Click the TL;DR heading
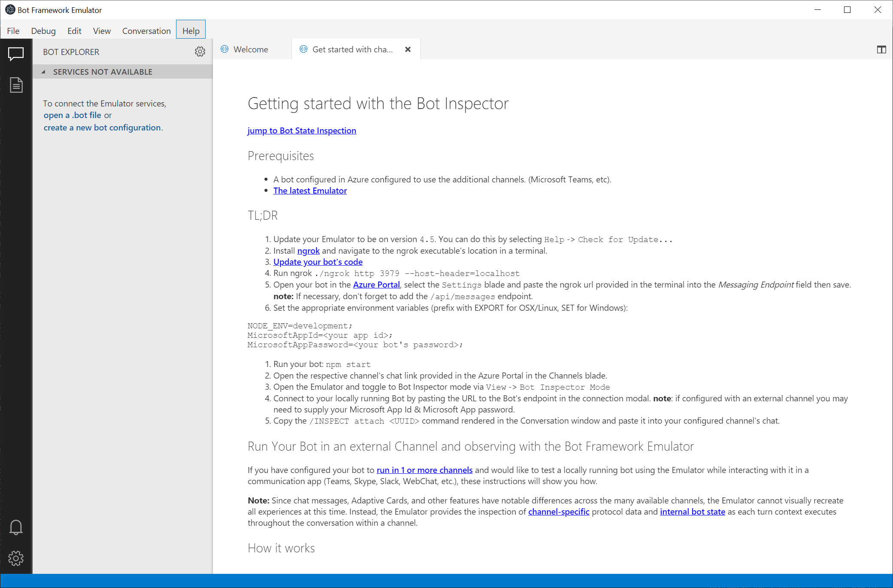Image resolution: width=893 pixels, height=588 pixels. (x=263, y=215)
